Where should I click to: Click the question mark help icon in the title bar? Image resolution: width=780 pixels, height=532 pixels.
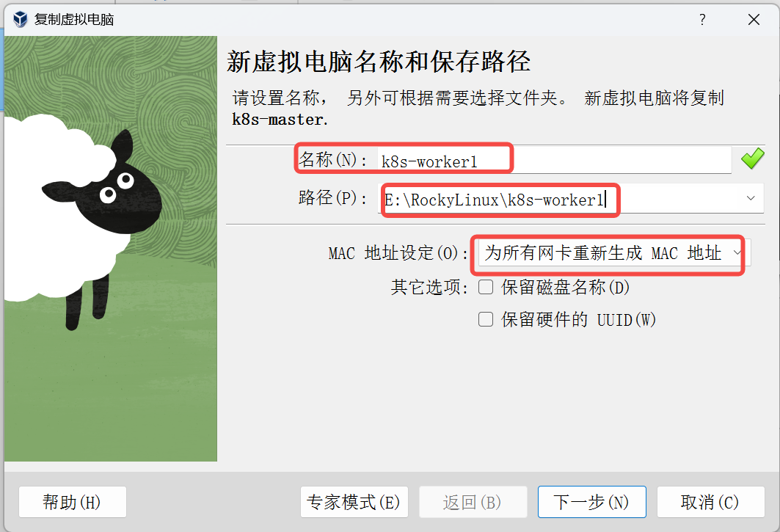702,19
